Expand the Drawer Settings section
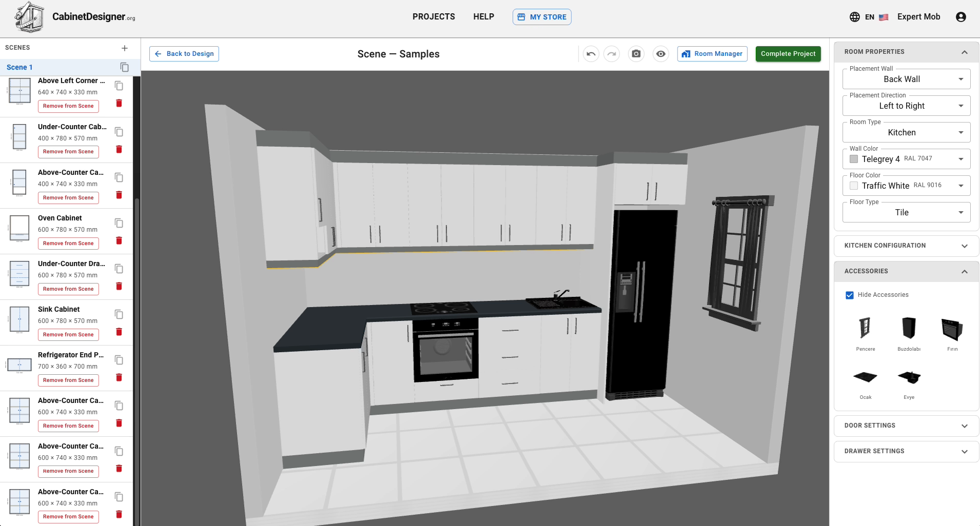 point(906,451)
